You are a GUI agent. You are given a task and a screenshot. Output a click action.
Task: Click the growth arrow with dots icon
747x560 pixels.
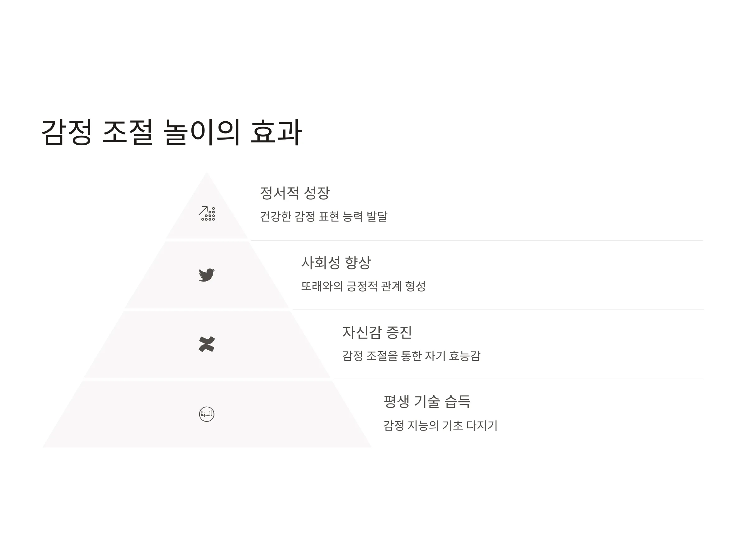coord(207,213)
